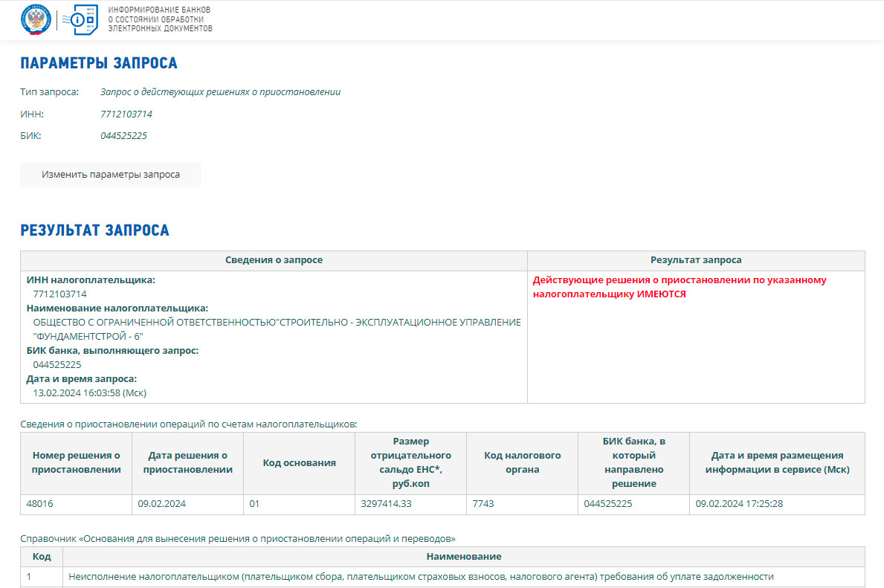Click the document info service icon
The image size is (884, 588).
[x=84, y=20]
